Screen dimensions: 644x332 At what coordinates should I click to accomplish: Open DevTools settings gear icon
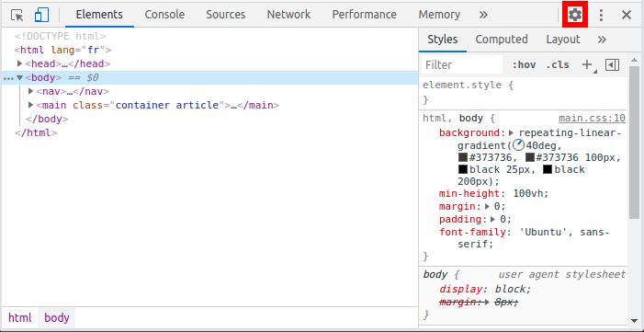pyautogui.click(x=575, y=16)
